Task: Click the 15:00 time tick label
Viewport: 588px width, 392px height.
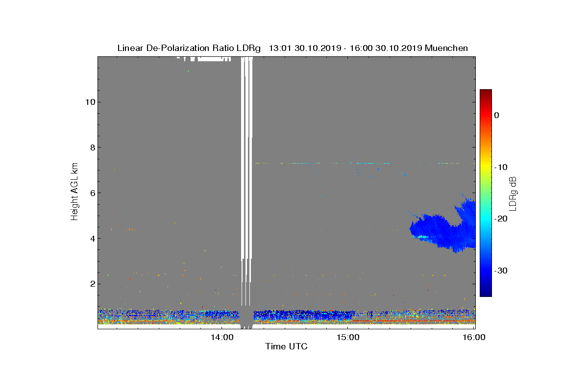Action: 348,337
